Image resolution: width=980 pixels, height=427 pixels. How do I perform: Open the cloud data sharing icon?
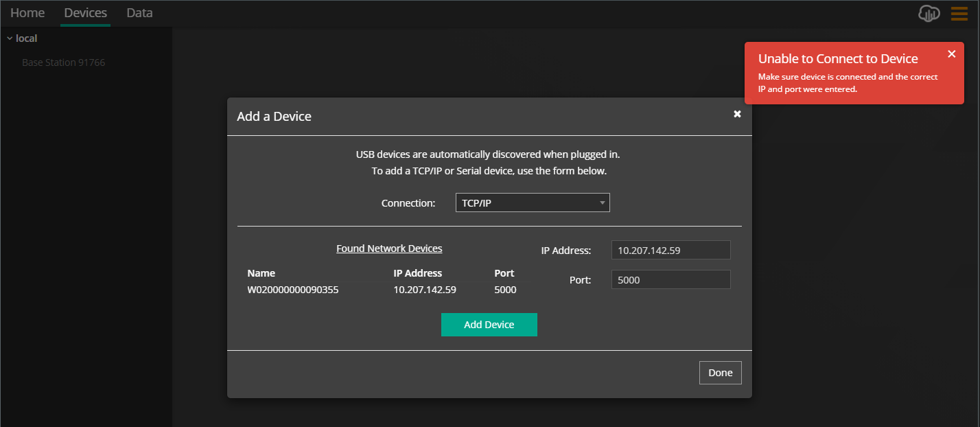click(x=929, y=13)
